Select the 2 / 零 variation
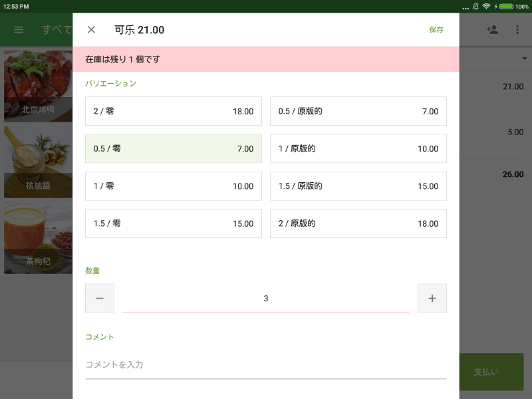This screenshot has height=399, width=532. coord(173,111)
